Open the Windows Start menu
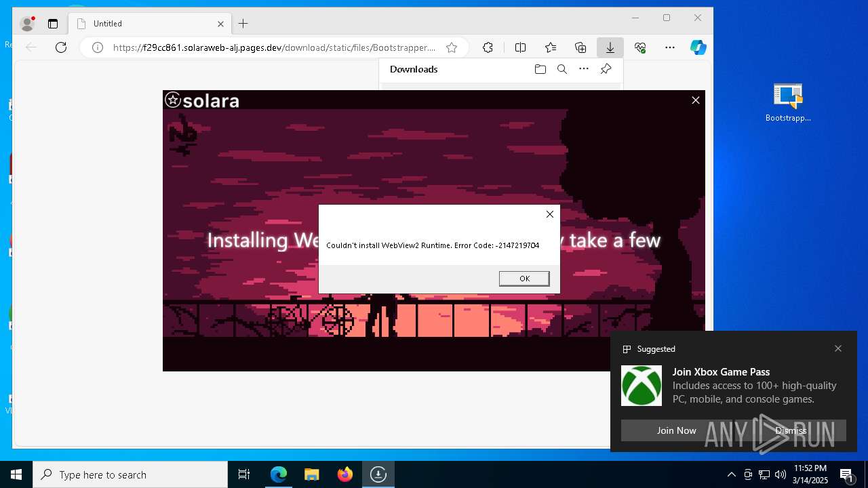Screen dimensions: 868x488 pyautogui.click(x=16, y=474)
